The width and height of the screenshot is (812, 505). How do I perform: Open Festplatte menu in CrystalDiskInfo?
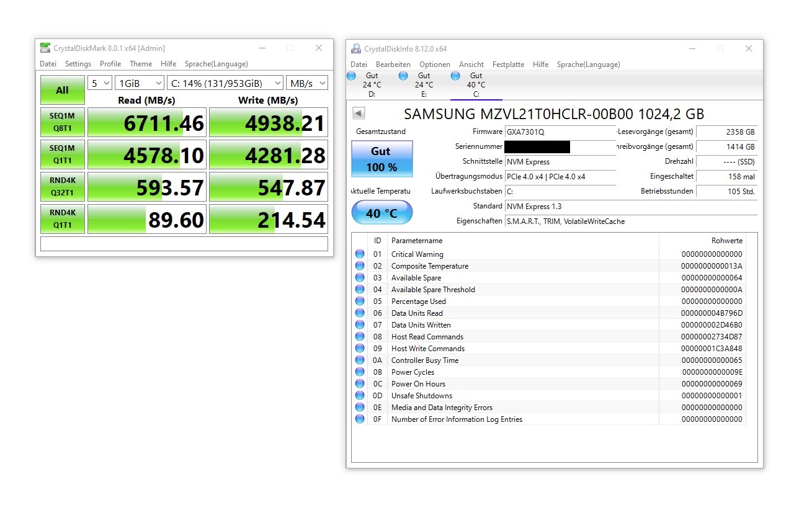[508, 65]
